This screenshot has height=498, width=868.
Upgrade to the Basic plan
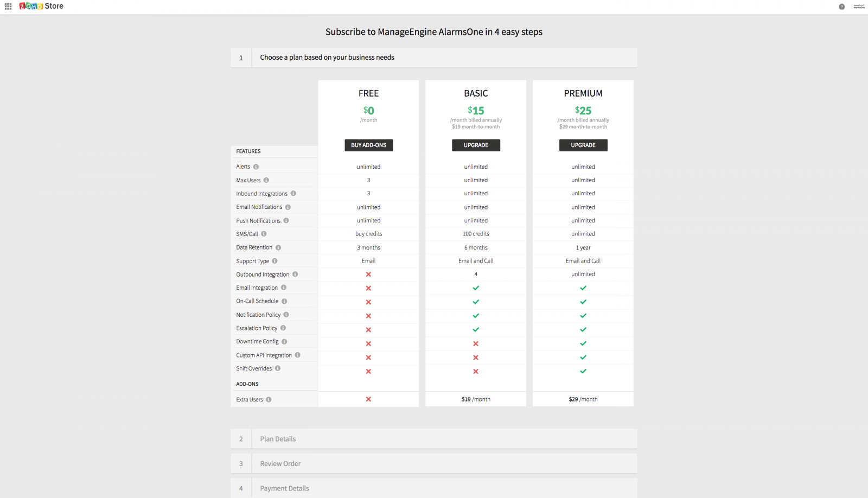coord(476,145)
